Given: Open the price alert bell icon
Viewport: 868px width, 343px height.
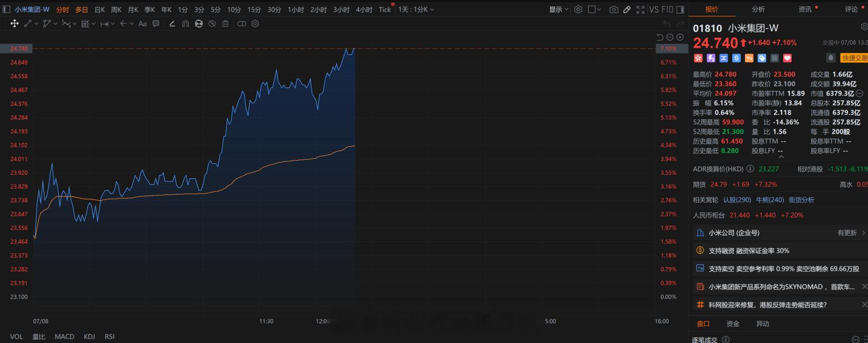Looking at the screenshot, I should (831, 58).
